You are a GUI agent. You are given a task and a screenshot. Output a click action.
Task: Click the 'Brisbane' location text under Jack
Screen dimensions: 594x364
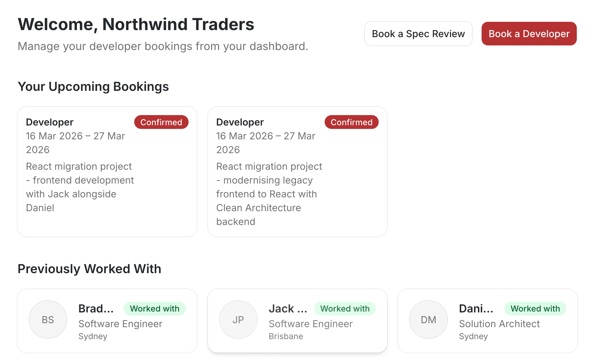[x=286, y=336]
